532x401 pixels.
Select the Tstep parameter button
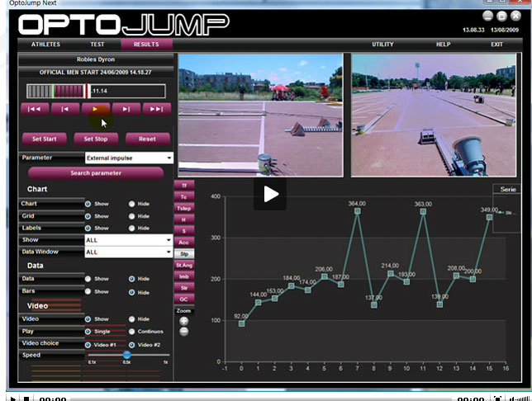[x=184, y=209]
